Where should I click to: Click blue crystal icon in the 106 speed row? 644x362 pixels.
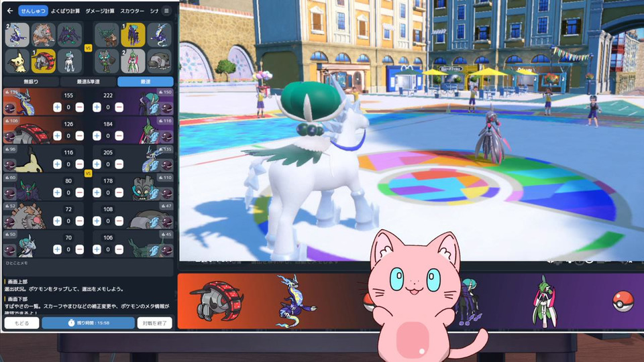[154, 250]
